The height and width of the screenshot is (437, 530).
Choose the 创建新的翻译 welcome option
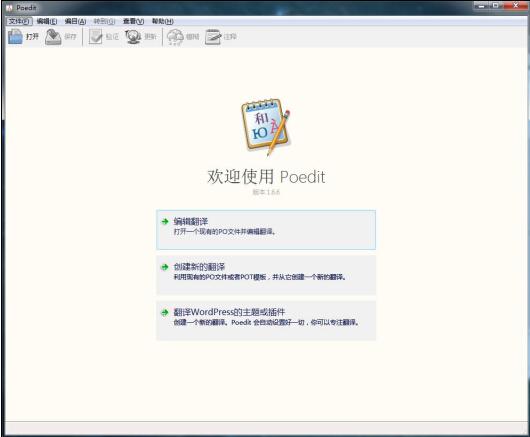266,275
